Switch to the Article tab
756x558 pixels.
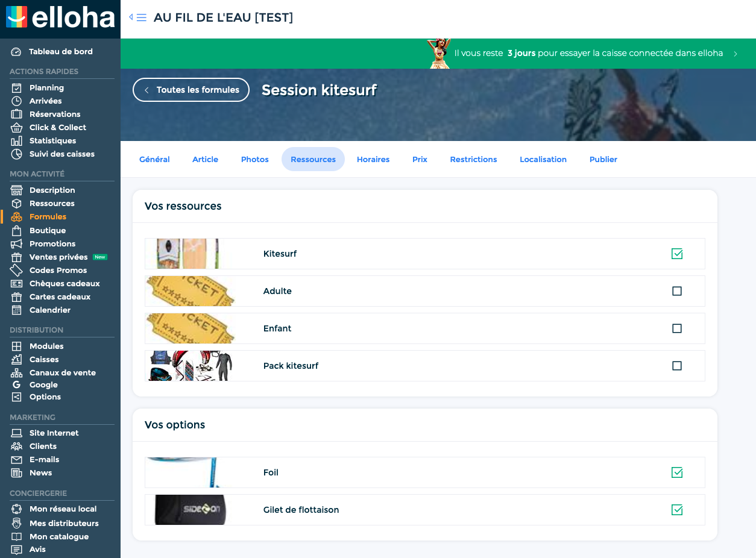coord(205,159)
